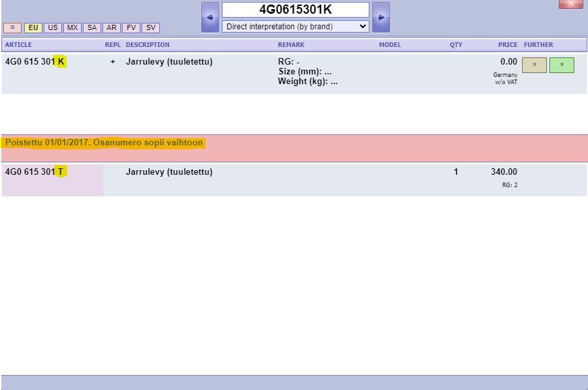Select the EU region toggle
588x390 pixels.
(x=33, y=28)
